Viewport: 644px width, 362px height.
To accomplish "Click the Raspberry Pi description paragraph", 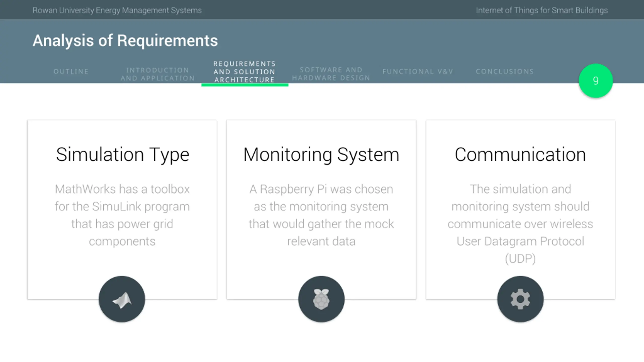I will pyautogui.click(x=321, y=215).
